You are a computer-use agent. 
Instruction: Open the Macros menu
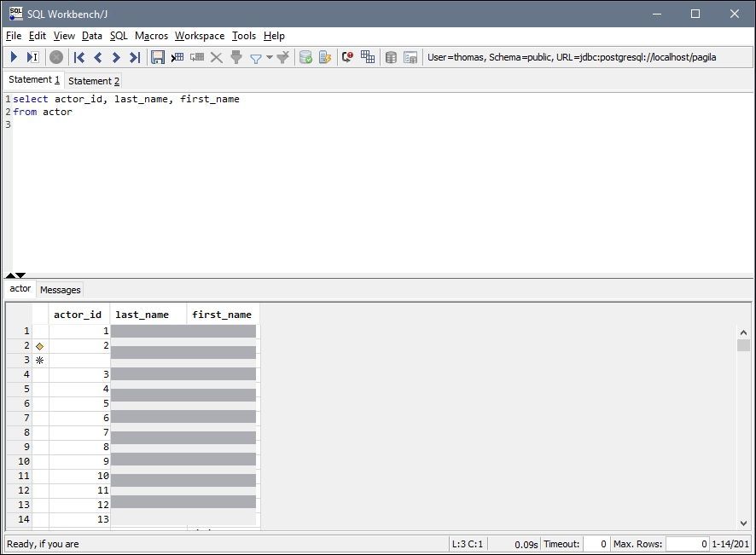pos(151,36)
